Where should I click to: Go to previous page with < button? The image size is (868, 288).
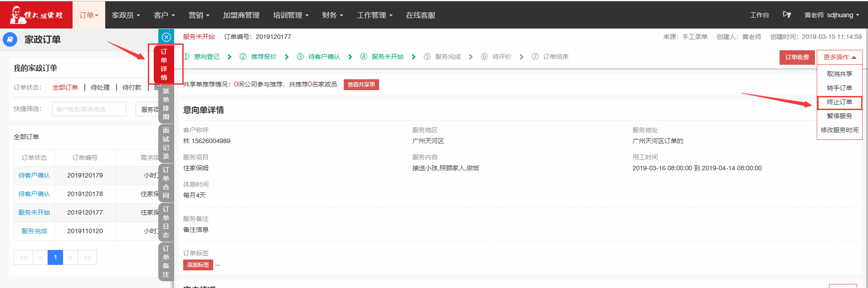point(40,258)
